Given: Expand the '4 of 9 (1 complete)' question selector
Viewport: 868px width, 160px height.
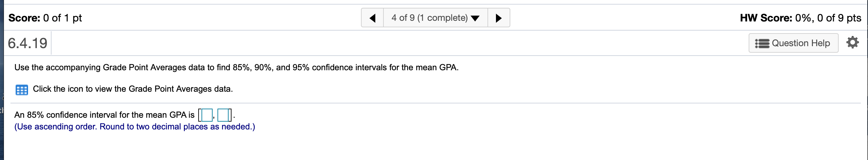Looking at the screenshot, I should (x=435, y=18).
